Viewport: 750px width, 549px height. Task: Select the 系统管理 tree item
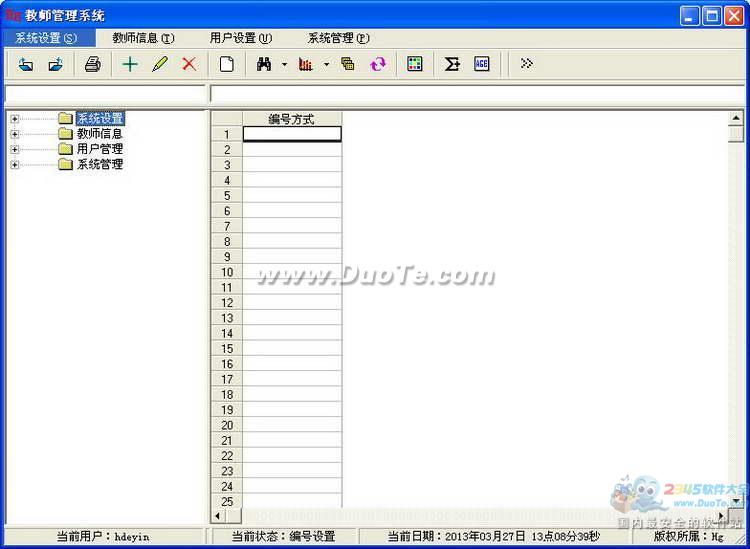click(x=100, y=164)
